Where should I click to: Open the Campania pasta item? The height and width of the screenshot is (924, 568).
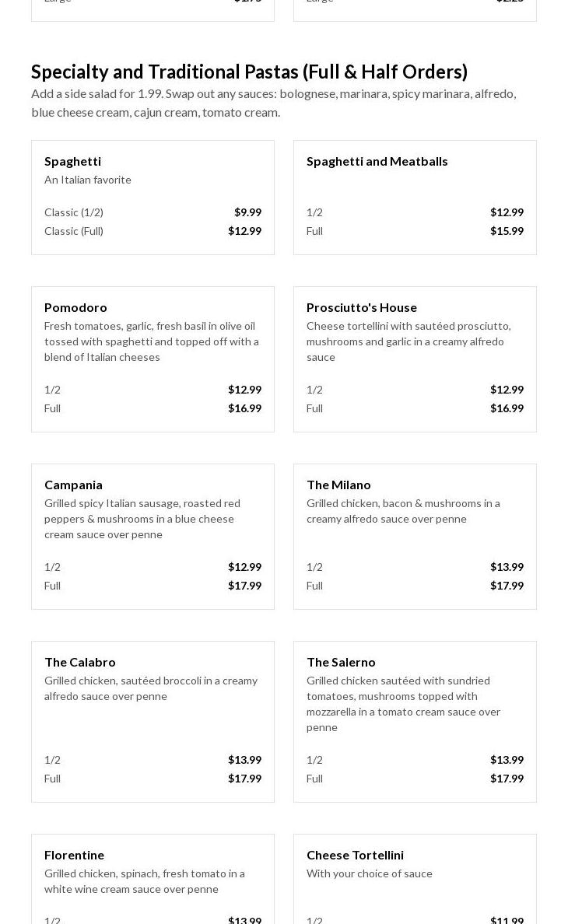pyautogui.click(x=74, y=485)
